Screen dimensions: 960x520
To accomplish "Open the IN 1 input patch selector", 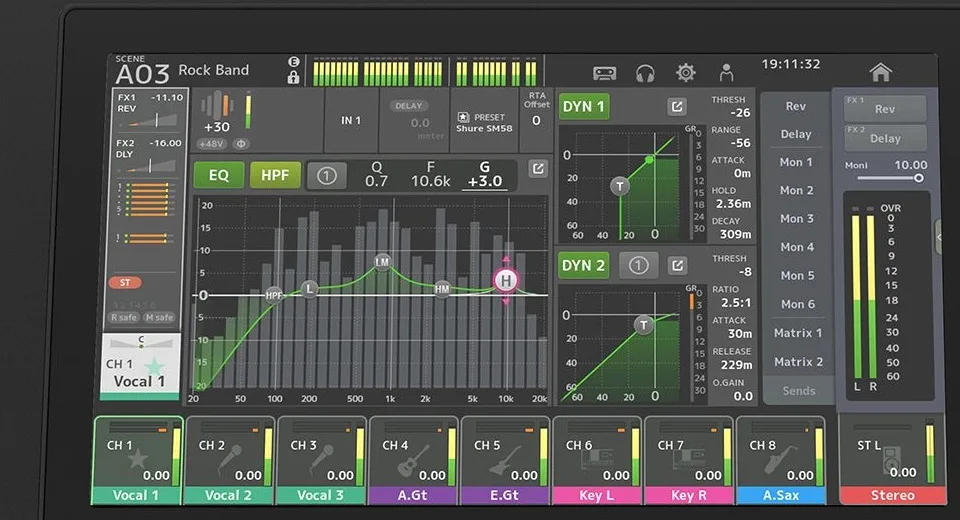I will (x=351, y=121).
